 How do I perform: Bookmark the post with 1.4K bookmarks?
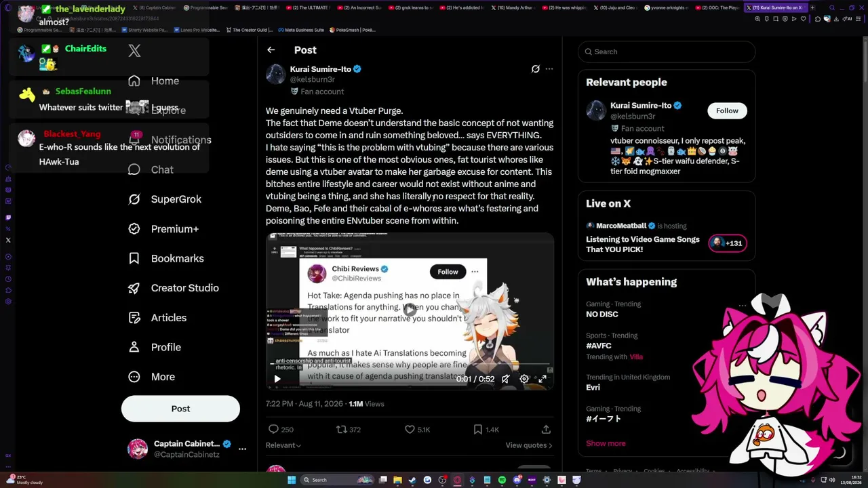486,429
